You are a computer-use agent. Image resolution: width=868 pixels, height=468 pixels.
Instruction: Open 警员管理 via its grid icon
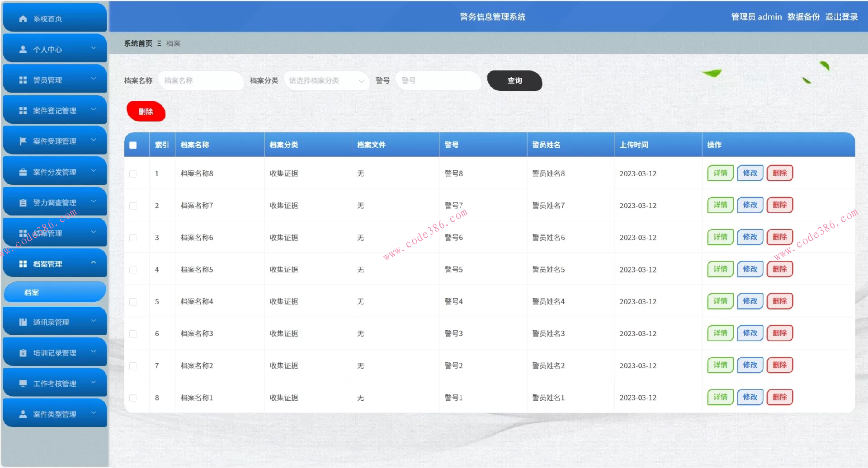22,80
